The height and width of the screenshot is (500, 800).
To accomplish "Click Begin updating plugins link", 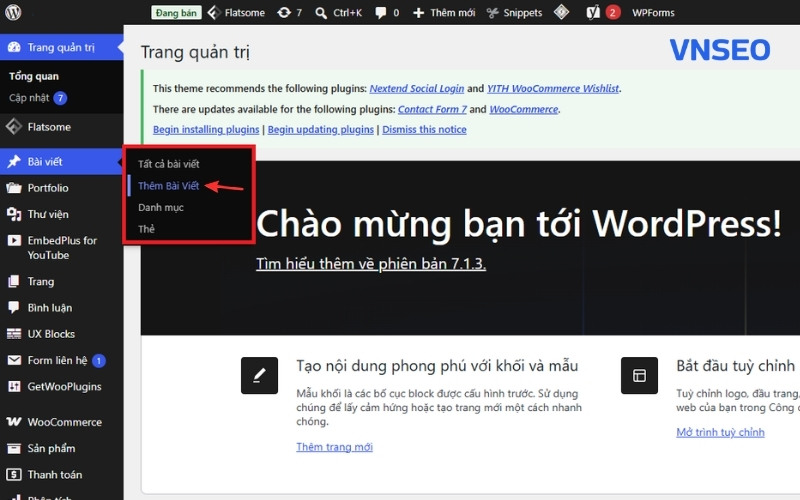I will (320, 130).
